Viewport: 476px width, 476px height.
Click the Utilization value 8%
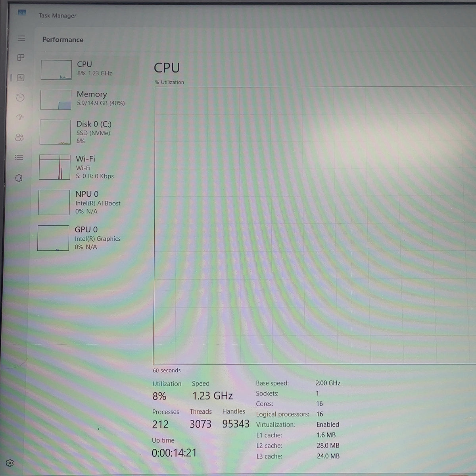(159, 396)
